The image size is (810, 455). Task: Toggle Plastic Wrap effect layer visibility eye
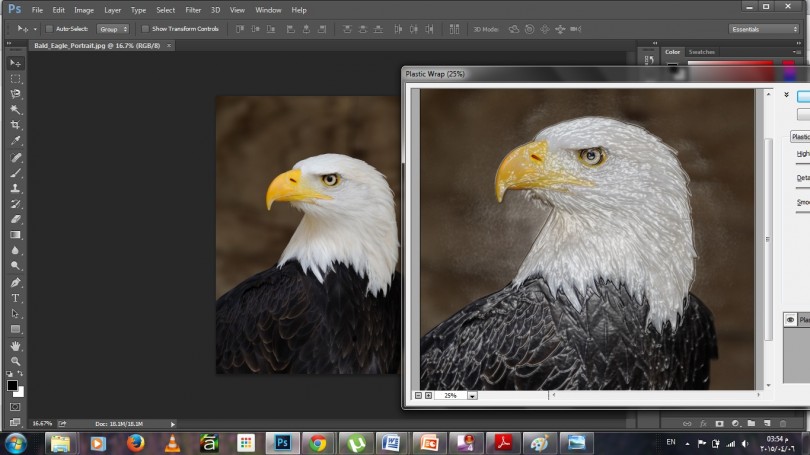point(790,320)
